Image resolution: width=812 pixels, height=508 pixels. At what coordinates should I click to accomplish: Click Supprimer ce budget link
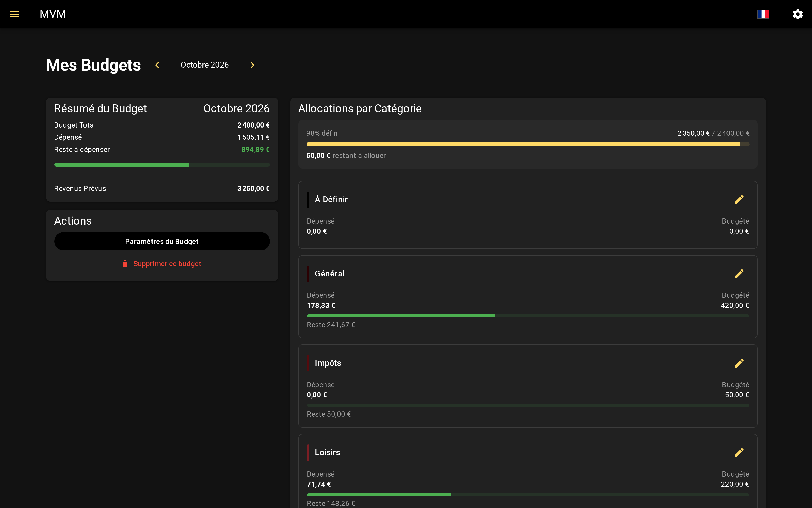click(x=162, y=264)
